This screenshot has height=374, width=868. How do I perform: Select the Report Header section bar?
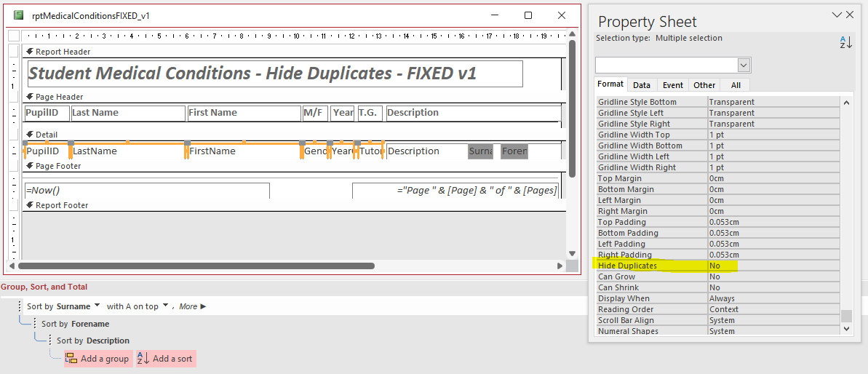pos(293,52)
